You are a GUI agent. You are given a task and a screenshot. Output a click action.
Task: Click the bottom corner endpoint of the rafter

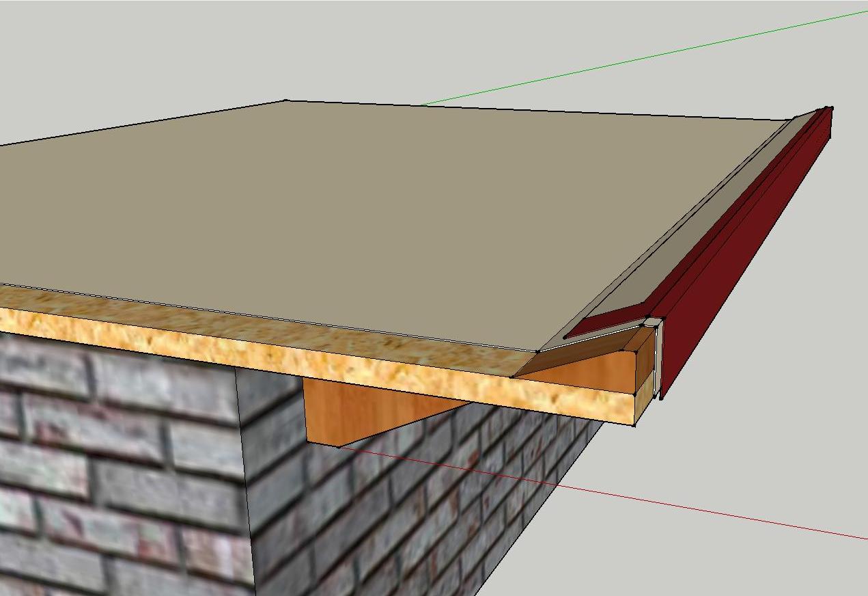coord(339,447)
